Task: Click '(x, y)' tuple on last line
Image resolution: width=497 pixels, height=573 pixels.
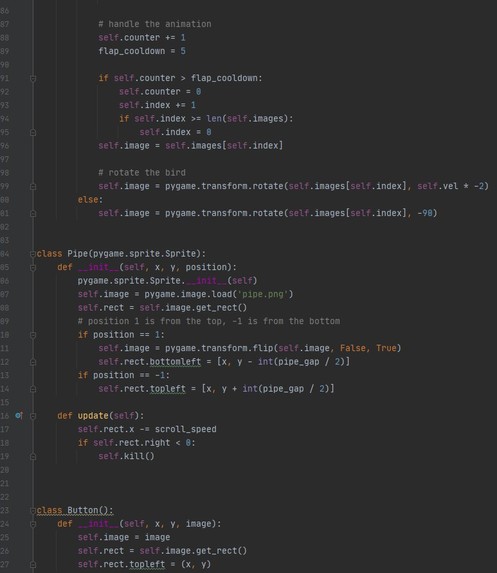Action: pyautogui.click(x=196, y=565)
